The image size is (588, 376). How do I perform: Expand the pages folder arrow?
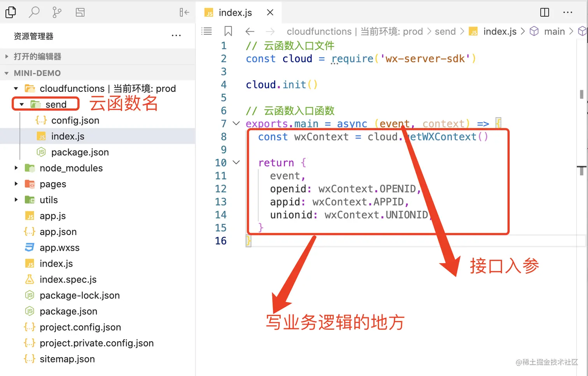(16, 184)
